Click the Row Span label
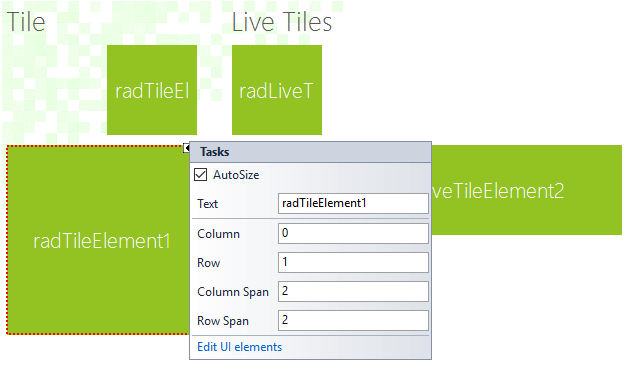 [223, 321]
